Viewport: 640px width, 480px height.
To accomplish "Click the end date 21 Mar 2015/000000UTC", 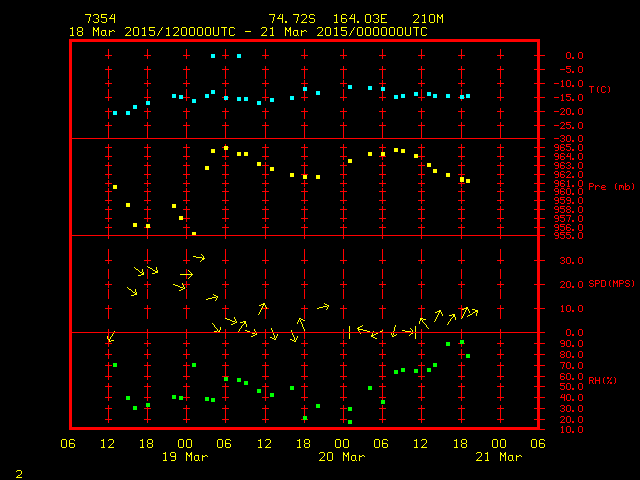I will click(x=344, y=32).
